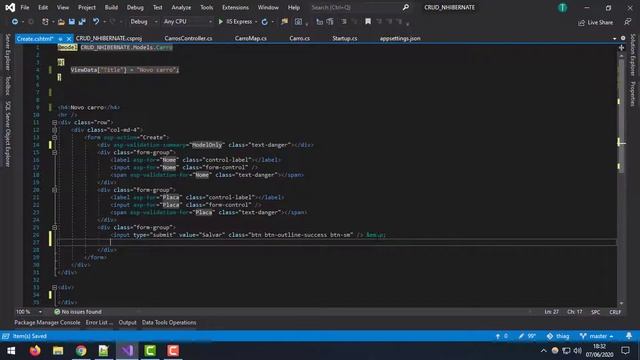Click the Live Share button
The height and width of the screenshot is (360, 640).
coord(596,22)
